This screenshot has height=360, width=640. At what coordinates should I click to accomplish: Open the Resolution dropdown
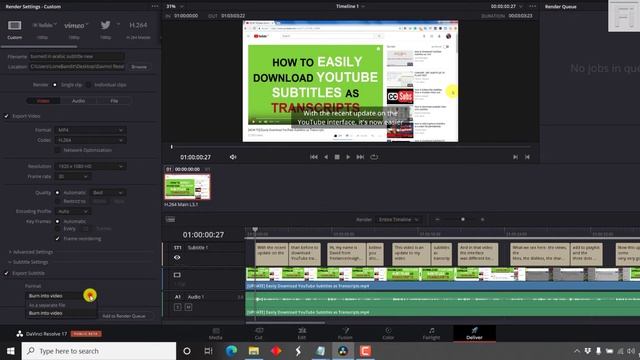click(x=90, y=167)
